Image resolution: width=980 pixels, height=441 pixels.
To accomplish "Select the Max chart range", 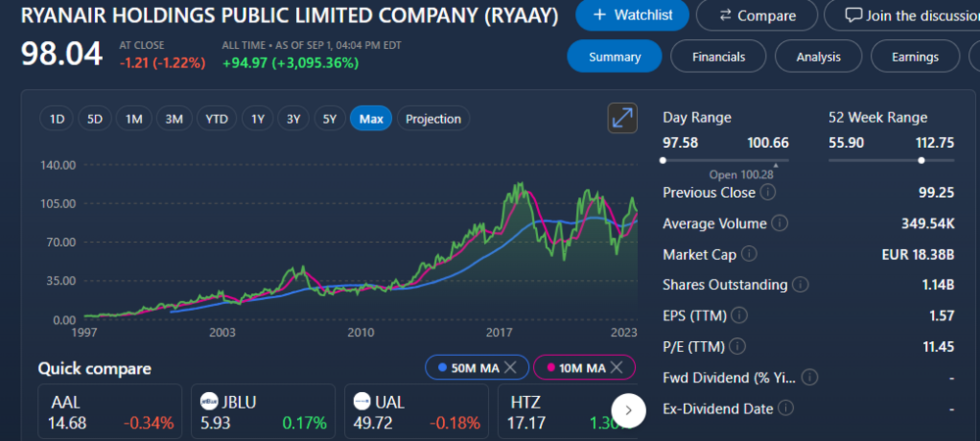I will click(x=371, y=119).
